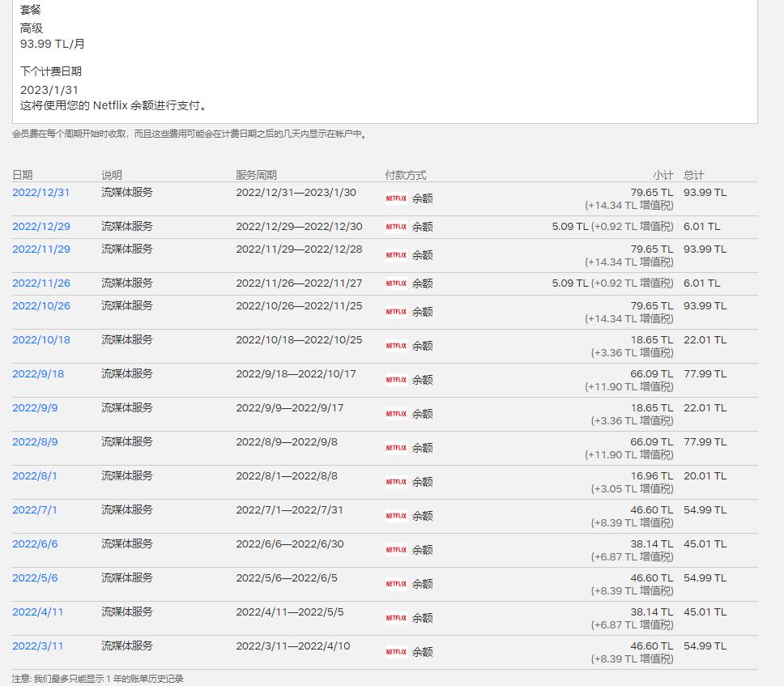The width and height of the screenshot is (784, 686).
Task: Open the 2022/11/26 invoice link
Action: (x=41, y=283)
